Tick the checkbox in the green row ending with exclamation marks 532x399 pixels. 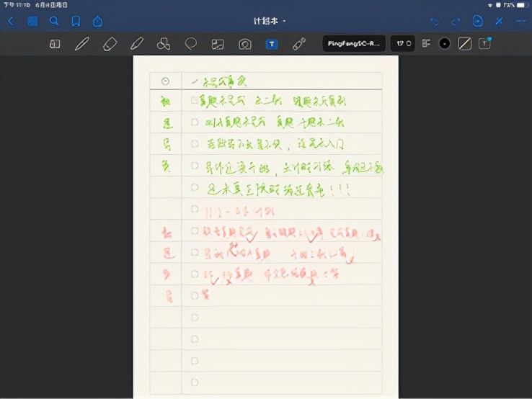pos(195,187)
